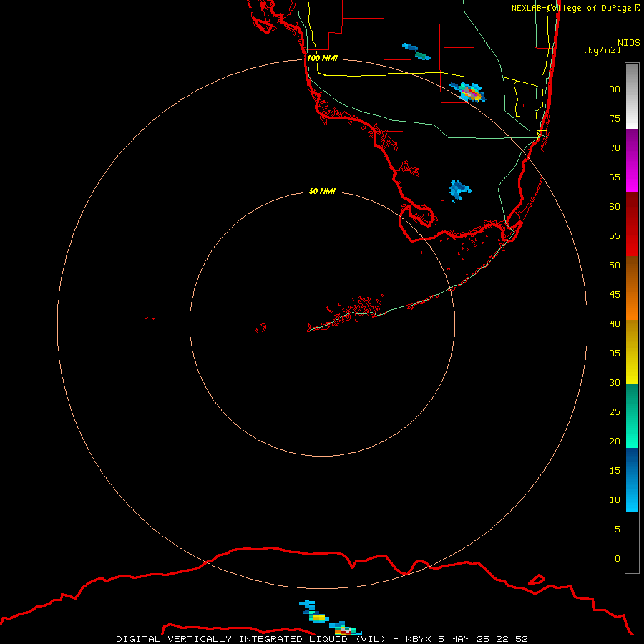The image size is (644, 644).
Task: Click the 35 value on the color scale
Action: tap(615, 353)
